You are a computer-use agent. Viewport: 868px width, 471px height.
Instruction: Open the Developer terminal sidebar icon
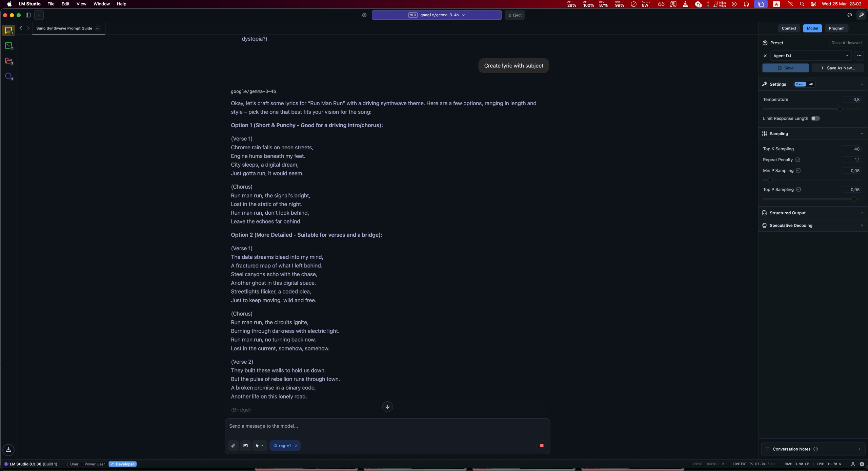(8, 45)
